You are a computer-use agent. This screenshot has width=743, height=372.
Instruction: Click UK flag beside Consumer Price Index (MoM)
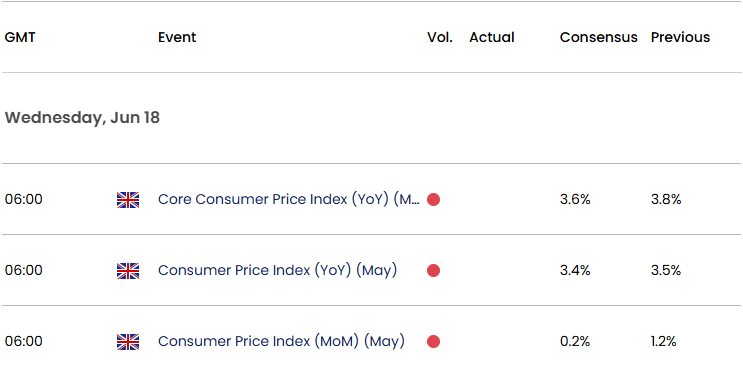click(128, 342)
